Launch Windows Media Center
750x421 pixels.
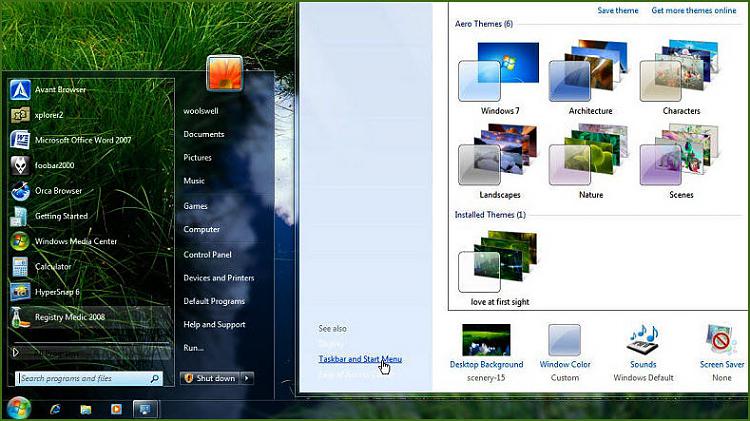coord(91,242)
